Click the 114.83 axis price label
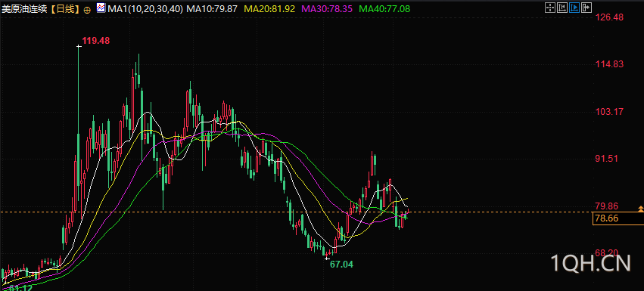Viewport: 644px width, 291px height. pos(609,64)
